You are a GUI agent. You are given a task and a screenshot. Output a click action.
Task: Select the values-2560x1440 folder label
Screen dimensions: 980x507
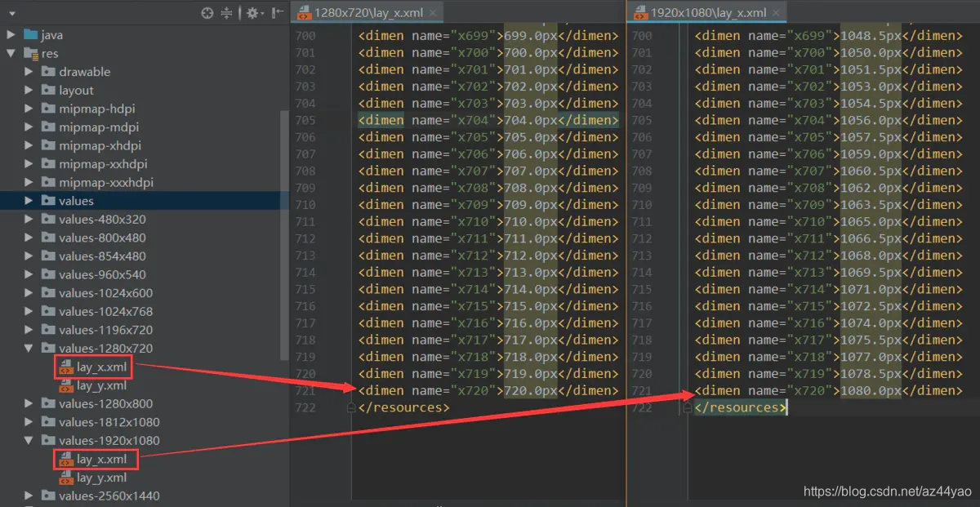coord(109,496)
